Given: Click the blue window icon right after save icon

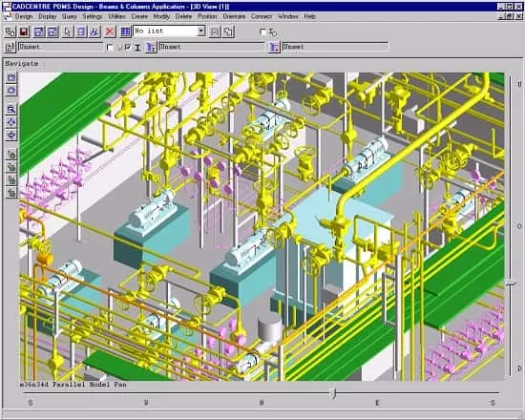Looking at the screenshot, I should click(x=39, y=31).
